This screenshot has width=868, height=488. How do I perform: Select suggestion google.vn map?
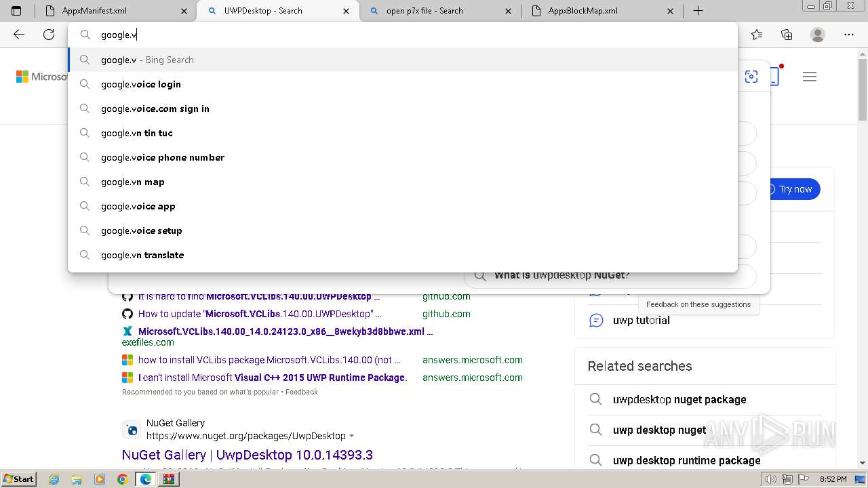pyautogui.click(x=403, y=182)
